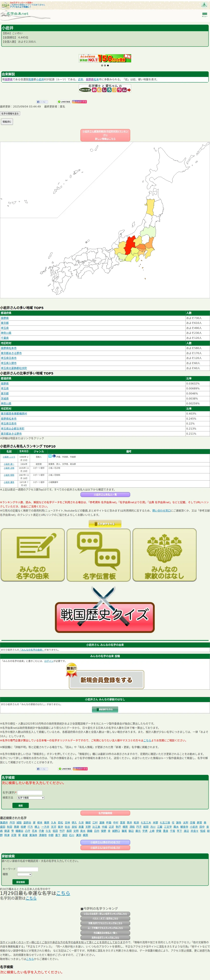
Task: Click the pink 都道府県別/市区町村別ランキング button
Action: pyautogui.click(x=105, y=135)
